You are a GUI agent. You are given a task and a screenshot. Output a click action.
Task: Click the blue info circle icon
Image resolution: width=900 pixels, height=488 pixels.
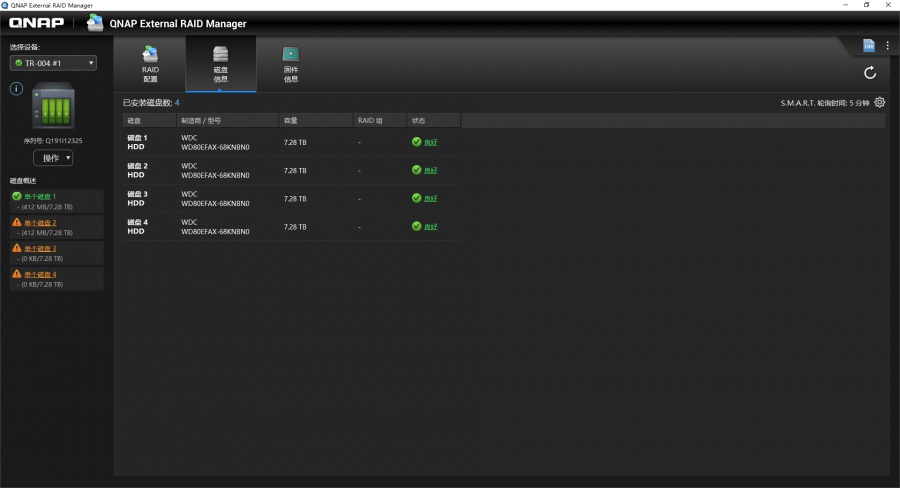(x=16, y=89)
